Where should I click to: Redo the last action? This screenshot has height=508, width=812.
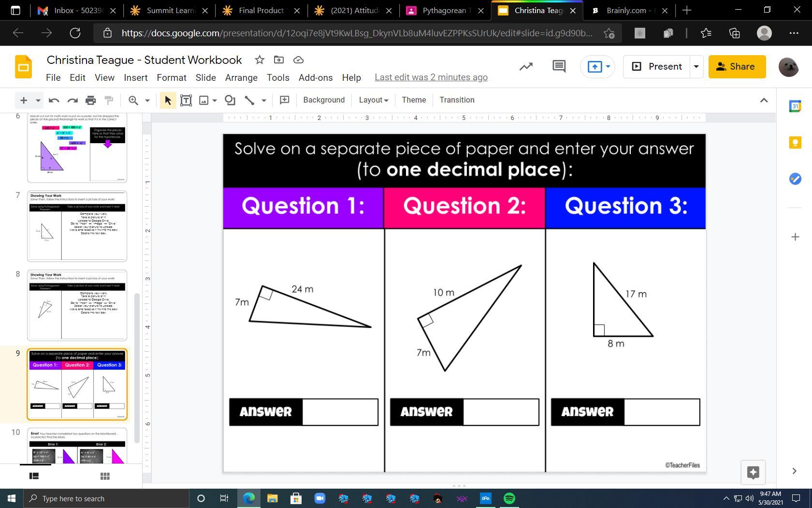click(72, 100)
